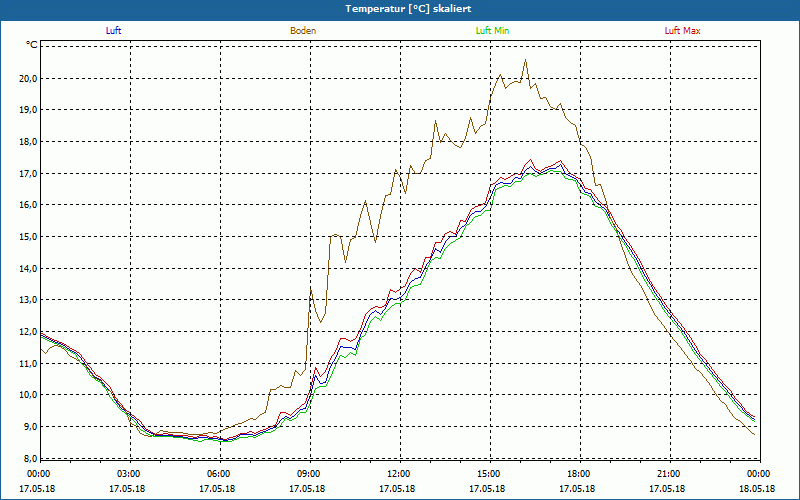The width and height of the screenshot is (800, 500).
Task: Click the 12,0 y-axis value
Action: click(x=29, y=332)
